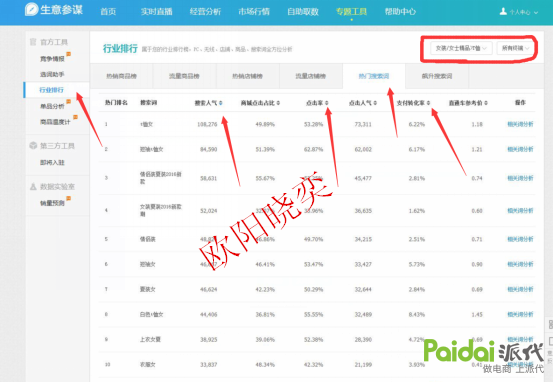Expand the 个人中心 dropdown arrow

tap(536, 12)
